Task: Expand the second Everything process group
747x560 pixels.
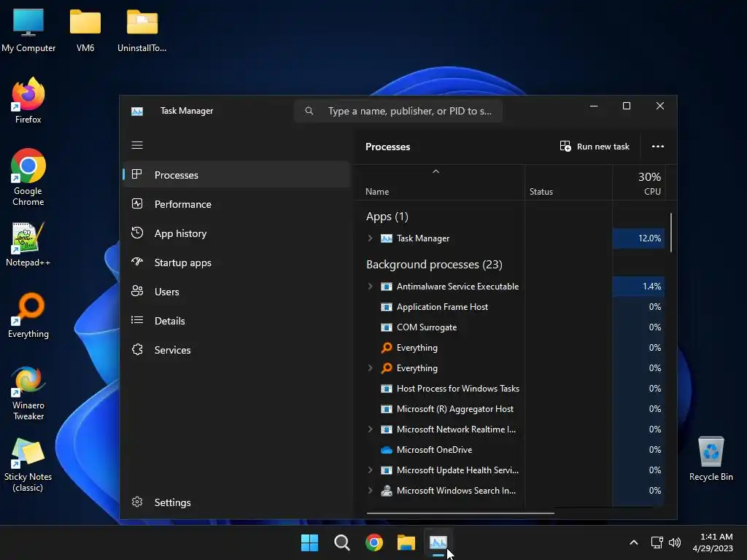Action: (x=370, y=367)
